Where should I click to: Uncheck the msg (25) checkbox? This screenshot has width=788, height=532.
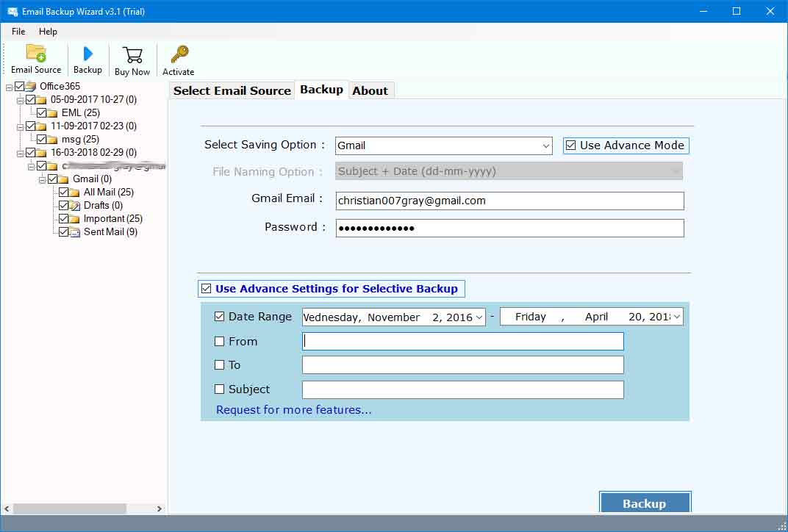pos(42,139)
